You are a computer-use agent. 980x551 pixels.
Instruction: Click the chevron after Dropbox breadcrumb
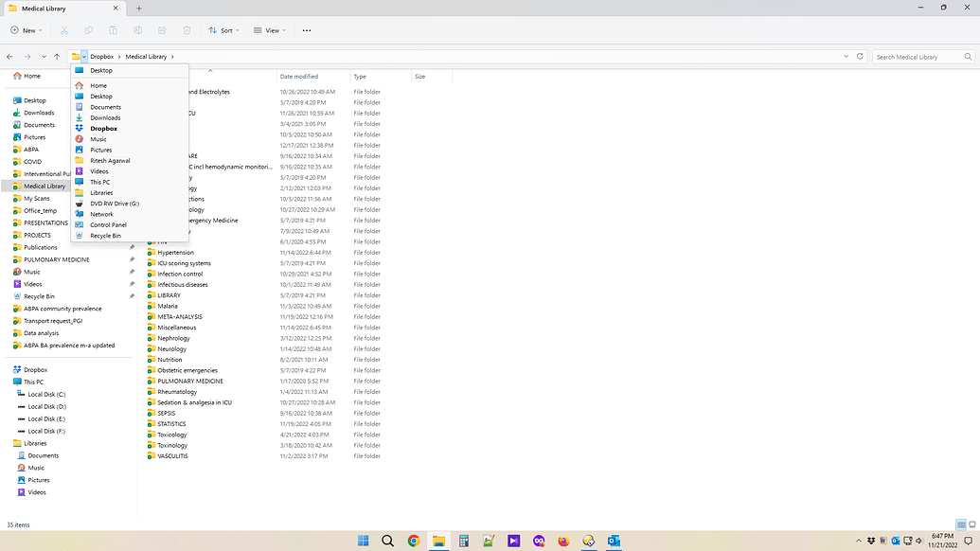(119, 56)
